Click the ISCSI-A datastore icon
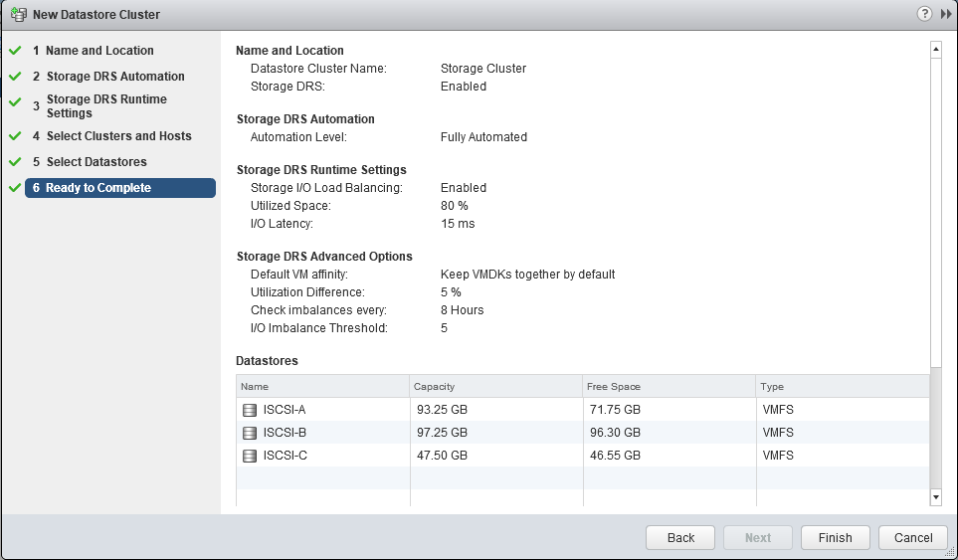The width and height of the screenshot is (958, 560). [x=250, y=410]
